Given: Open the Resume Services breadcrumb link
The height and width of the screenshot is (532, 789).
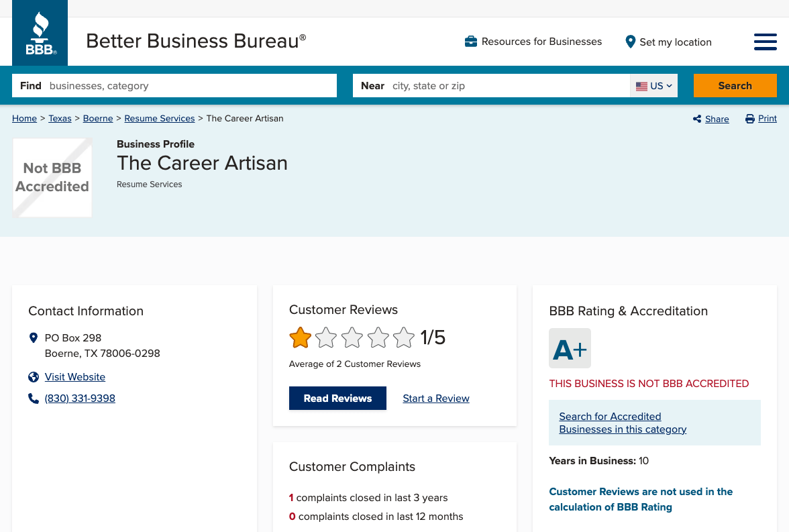Looking at the screenshot, I should click(160, 118).
